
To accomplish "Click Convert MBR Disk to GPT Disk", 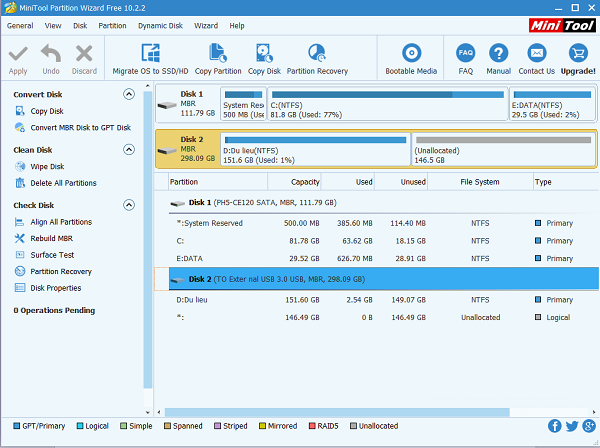I will [80, 128].
